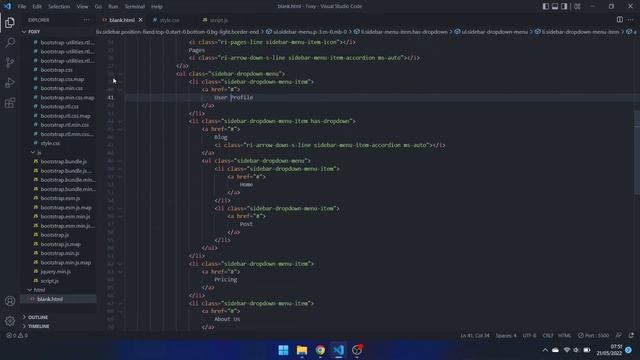Open the Help menu
This screenshot has height=360, width=640.
point(157,6)
